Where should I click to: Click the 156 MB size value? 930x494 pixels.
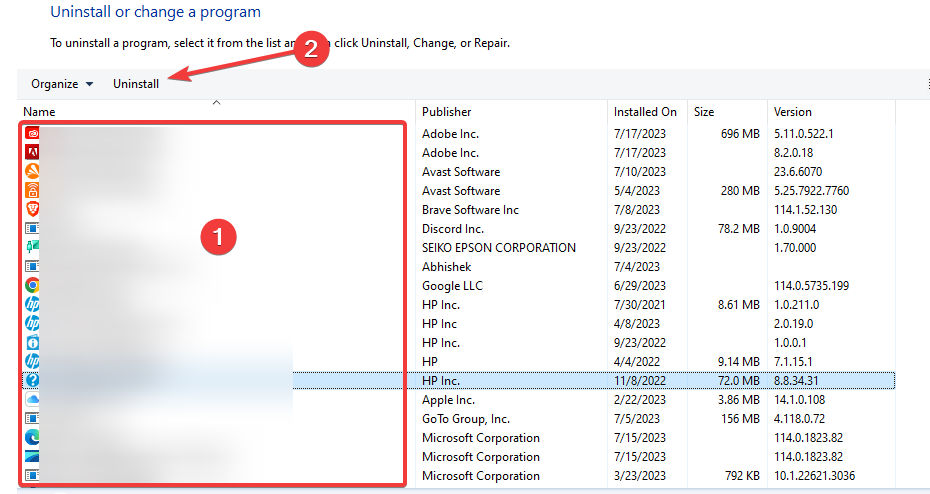pos(740,419)
